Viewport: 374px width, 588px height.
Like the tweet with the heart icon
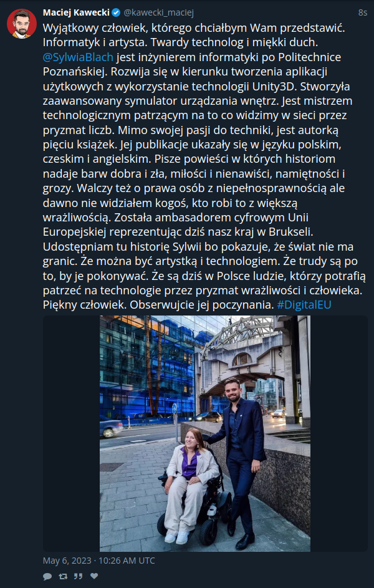pyautogui.click(x=94, y=576)
